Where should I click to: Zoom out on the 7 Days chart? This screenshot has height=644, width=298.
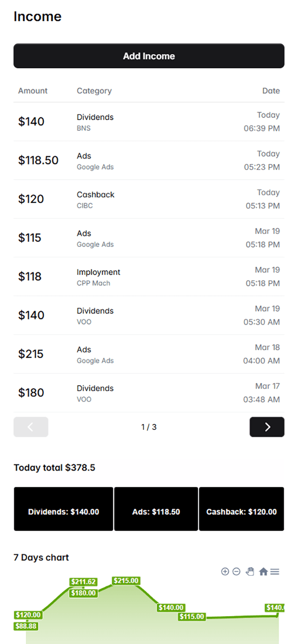236,572
